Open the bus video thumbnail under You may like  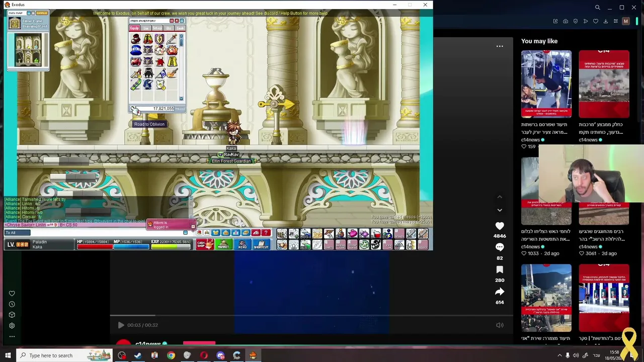546,84
